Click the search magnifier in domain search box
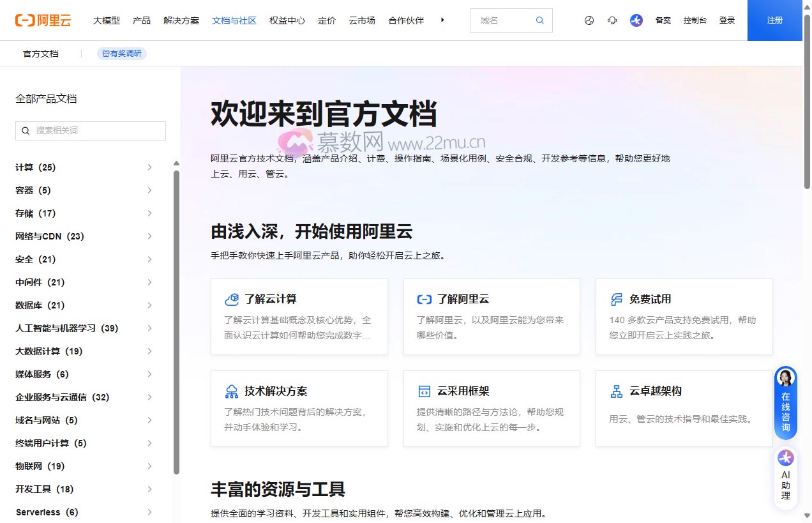Viewport: 812px width, 523px height. (539, 20)
